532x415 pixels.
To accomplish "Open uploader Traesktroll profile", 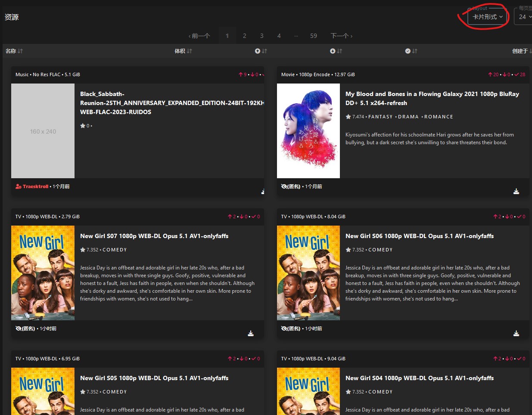I will point(36,186).
